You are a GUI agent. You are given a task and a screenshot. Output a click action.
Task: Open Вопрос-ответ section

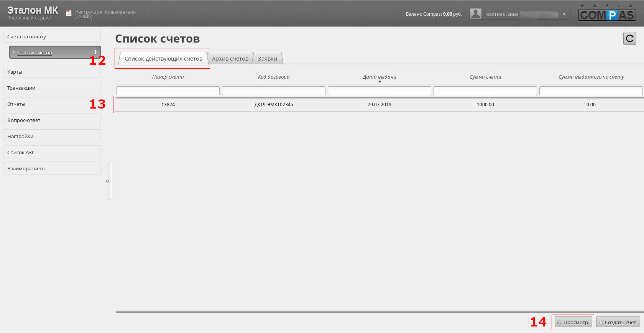tap(52, 120)
